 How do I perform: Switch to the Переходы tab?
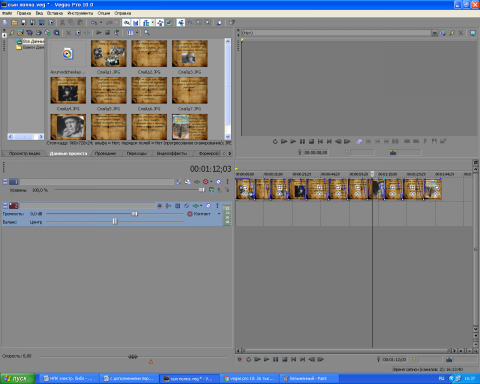[x=137, y=153]
